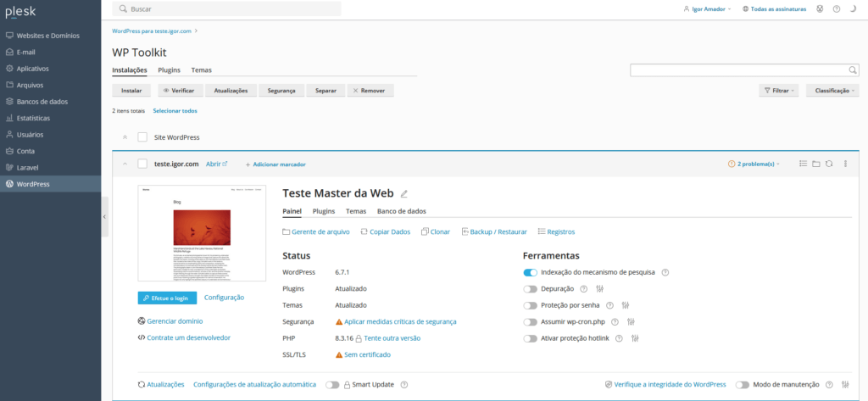Click in the top Buscar field
Screen dimensions: 868x401
[226, 8]
